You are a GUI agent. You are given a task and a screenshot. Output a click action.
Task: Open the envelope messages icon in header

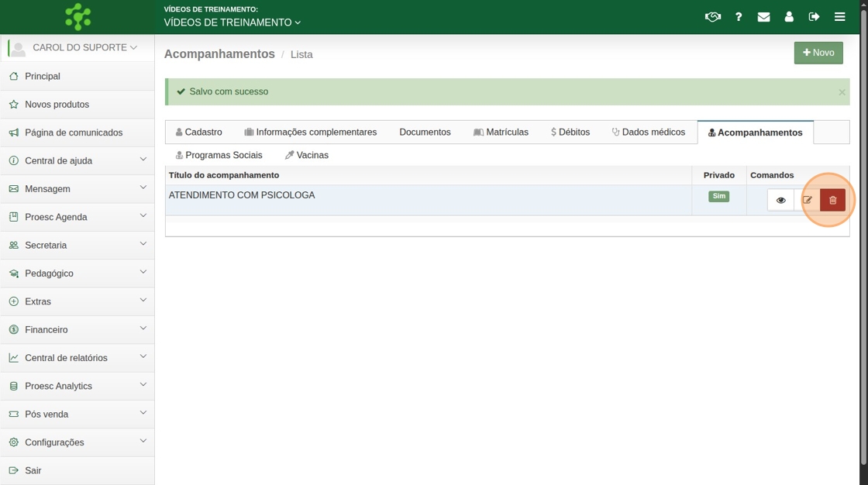[763, 16]
